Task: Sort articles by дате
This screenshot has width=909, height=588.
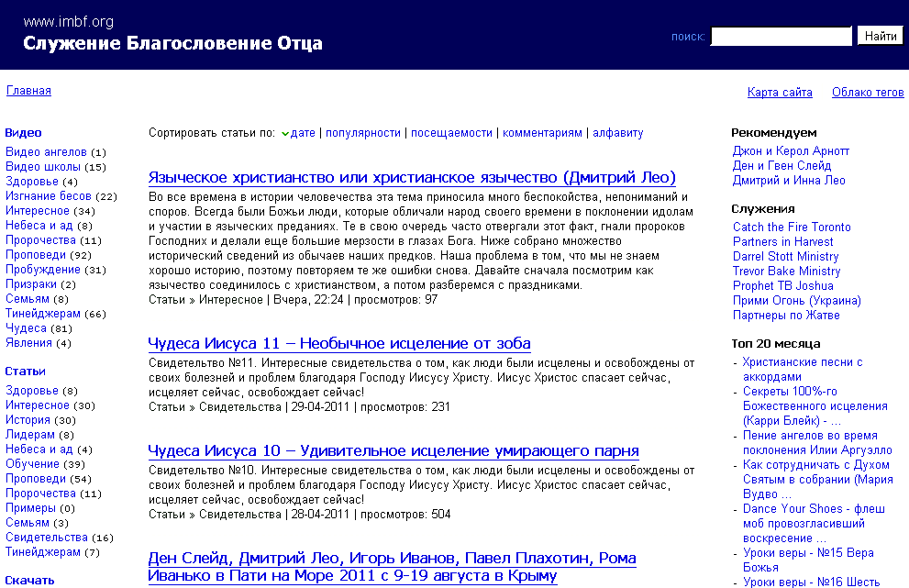Action: pos(303,133)
